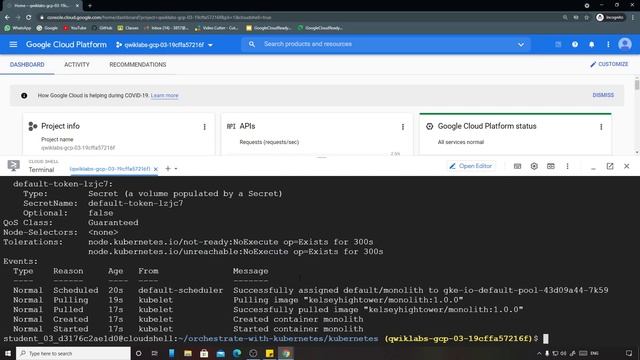The width and height of the screenshot is (640, 360).
Task: Open the user account avatar
Action: [624, 44]
